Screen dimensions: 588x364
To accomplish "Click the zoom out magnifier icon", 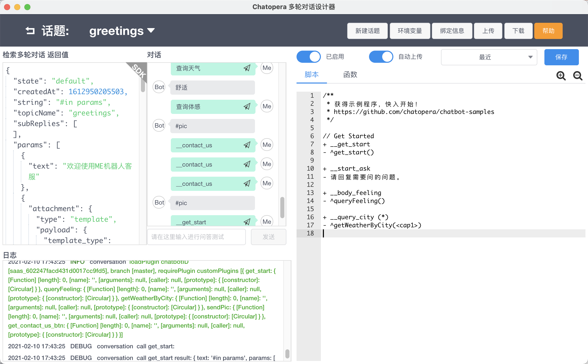I will 578,75.
